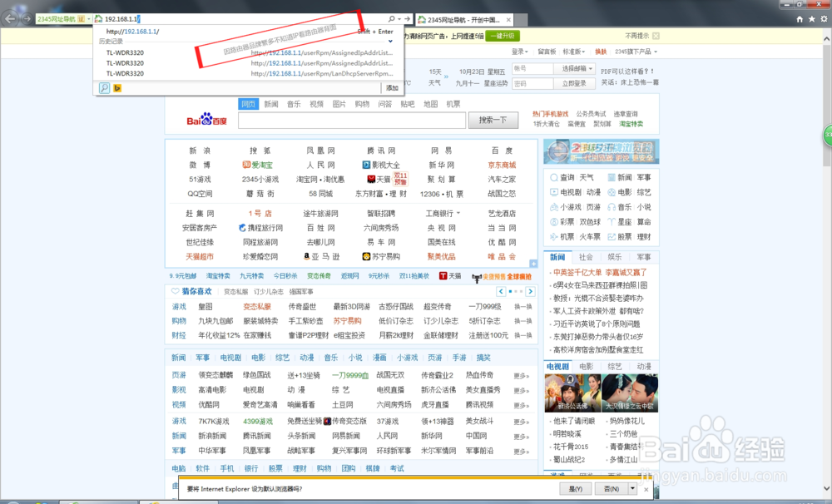Image resolution: width=832 pixels, height=504 pixels.
Task: Select the magnifier search provider icon
Action: coord(105,88)
